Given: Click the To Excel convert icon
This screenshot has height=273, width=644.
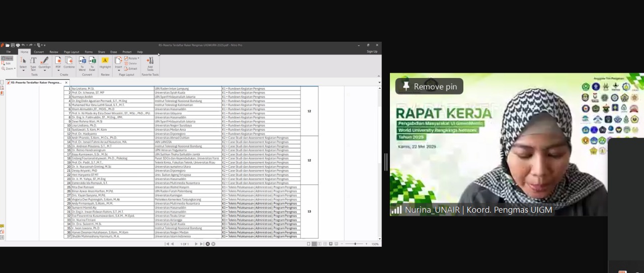Looking at the screenshot, I should (x=92, y=62).
